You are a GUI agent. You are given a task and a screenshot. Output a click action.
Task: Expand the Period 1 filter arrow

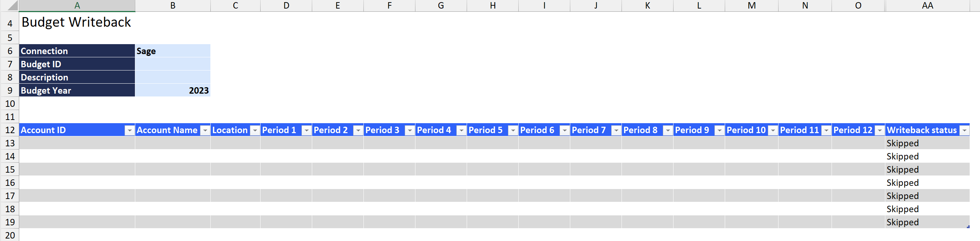[x=306, y=131]
